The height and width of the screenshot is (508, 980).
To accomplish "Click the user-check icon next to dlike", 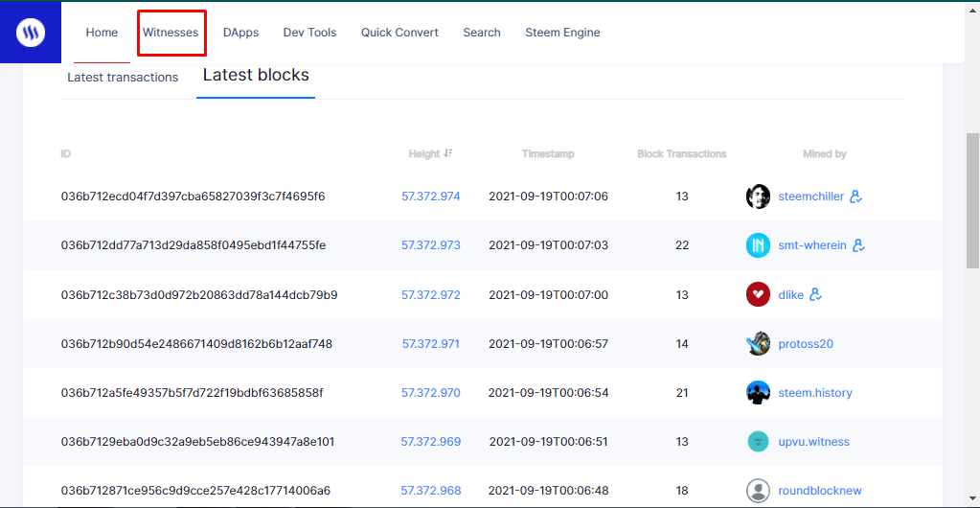I will pyautogui.click(x=816, y=294).
